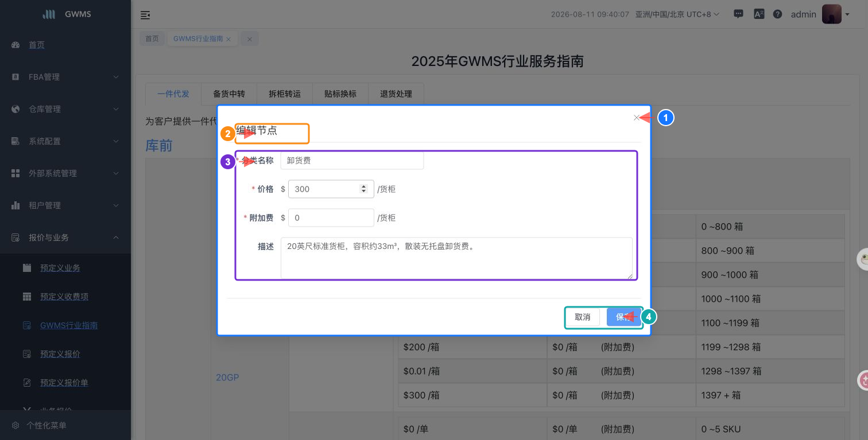
Task: Click the FBA管理 sidebar icon
Action: (15, 77)
